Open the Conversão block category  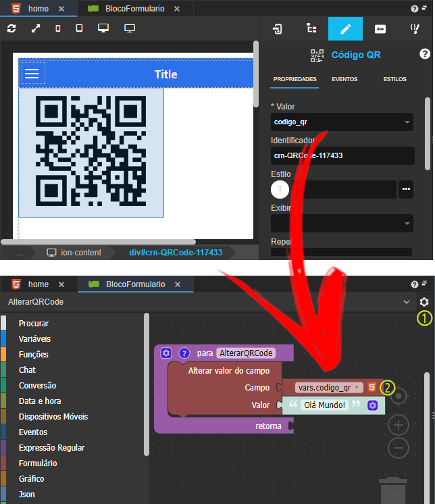37,385
